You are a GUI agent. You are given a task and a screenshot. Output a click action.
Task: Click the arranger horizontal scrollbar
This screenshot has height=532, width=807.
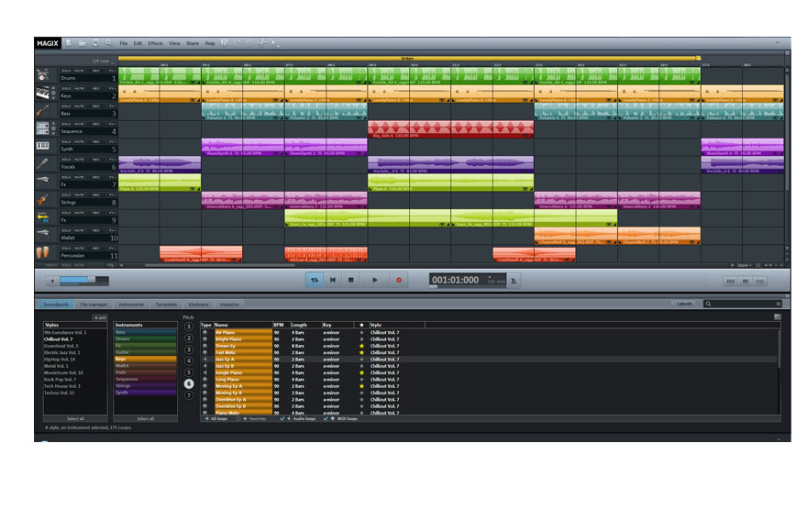point(220,265)
